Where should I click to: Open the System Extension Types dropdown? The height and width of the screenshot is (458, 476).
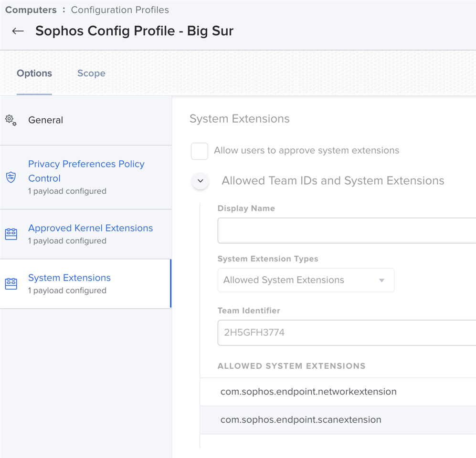306,280
